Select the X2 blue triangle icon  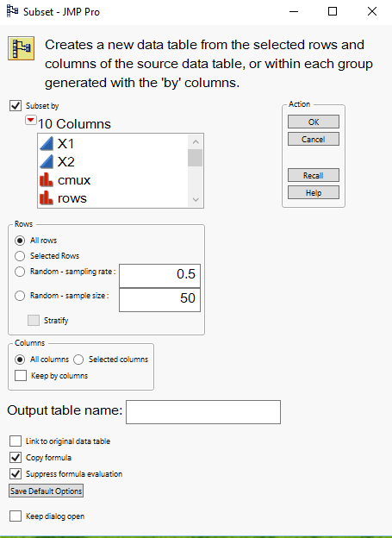47,161
